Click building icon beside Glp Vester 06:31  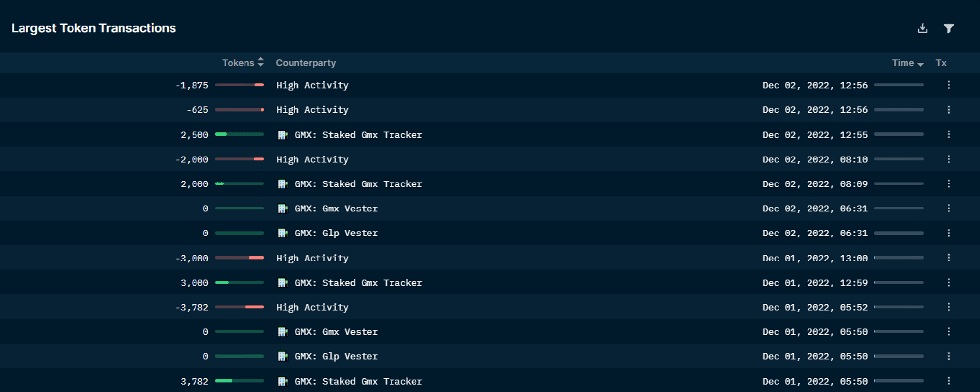click(283, 233)
